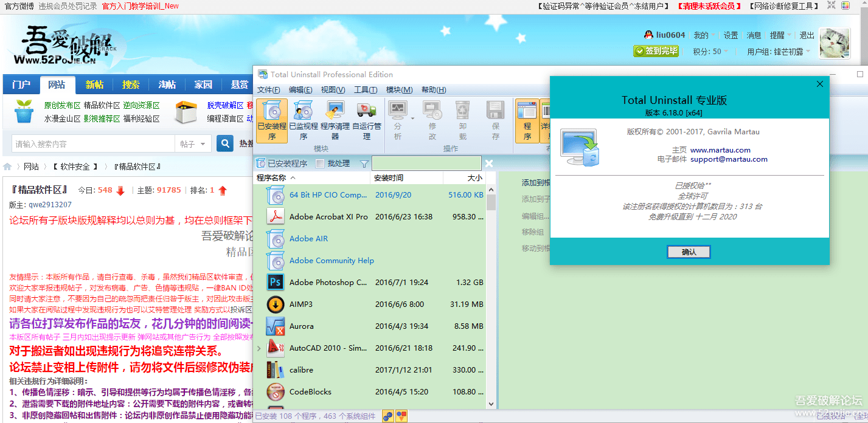The height and width of the screenshot is (423, 868).
Task: Click the Uninstall (卸载) trash icon
Action: coord(463,110)
